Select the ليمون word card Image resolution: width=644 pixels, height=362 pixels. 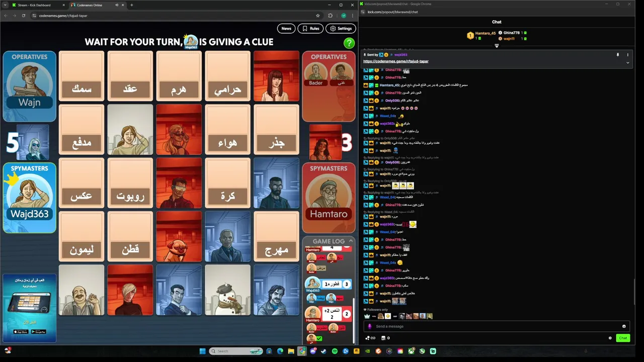point(82,236)
